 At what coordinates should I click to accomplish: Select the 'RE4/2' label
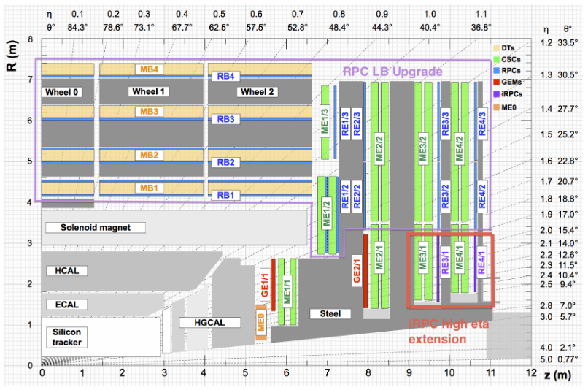(482, 196)
